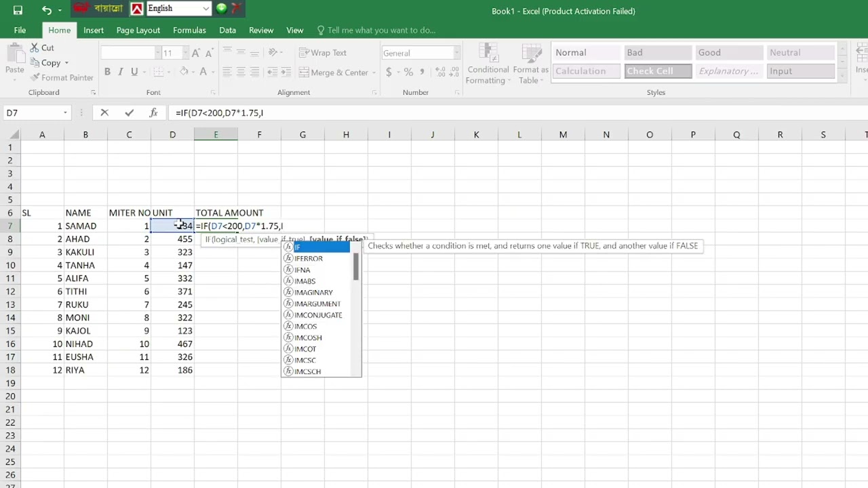Open Format as Table menu

(530, 64)
